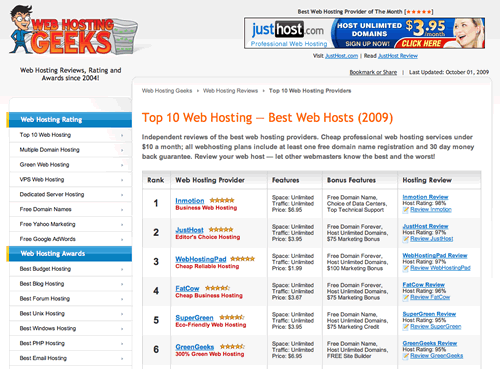This screenshot has height=369, width=500.
Task: Click the pencil icon beside Review GreenGeeks
Action: (406, 356)
